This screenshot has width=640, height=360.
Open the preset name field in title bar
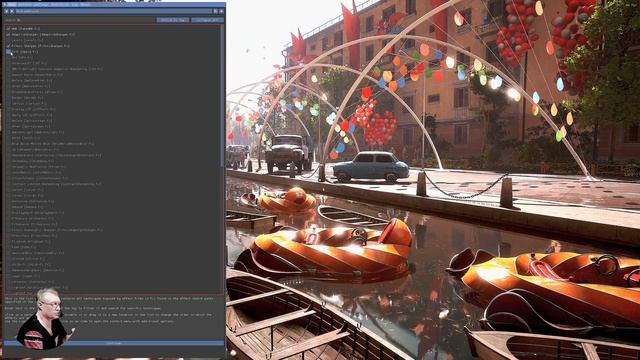113,11
